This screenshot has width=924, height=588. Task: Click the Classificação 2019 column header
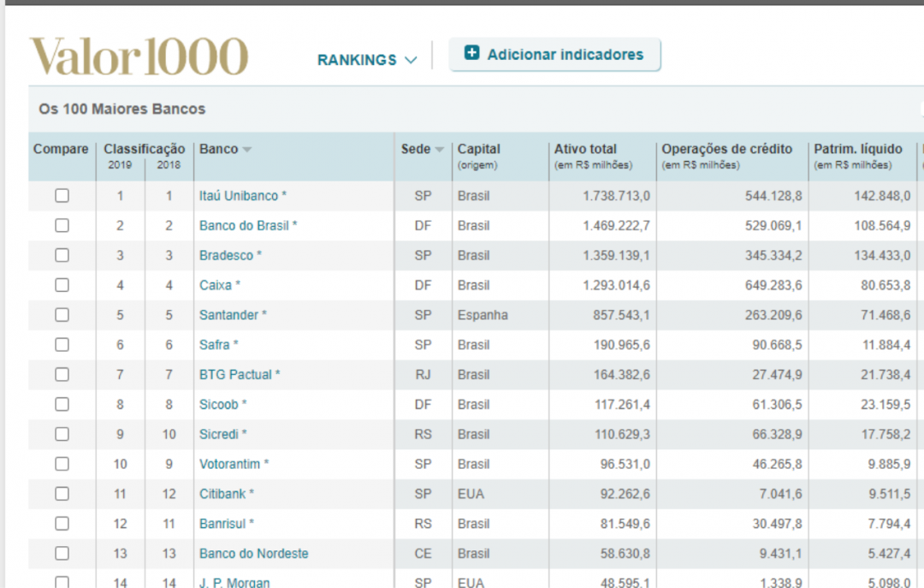pos(121,163)
